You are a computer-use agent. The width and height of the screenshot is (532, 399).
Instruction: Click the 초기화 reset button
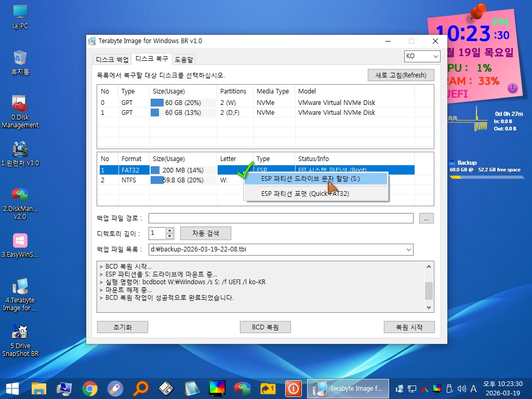coord(123,327)
